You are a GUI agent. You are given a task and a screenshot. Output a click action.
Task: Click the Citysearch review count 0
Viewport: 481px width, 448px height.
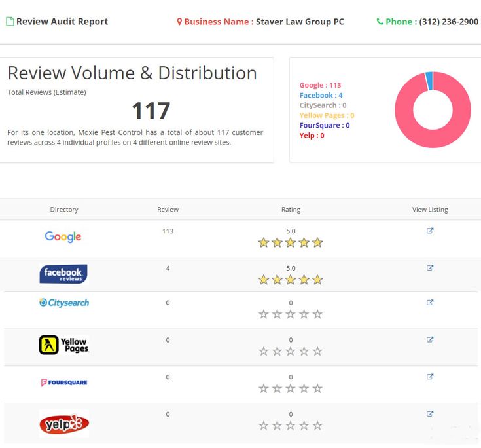(x=168, y=303)
